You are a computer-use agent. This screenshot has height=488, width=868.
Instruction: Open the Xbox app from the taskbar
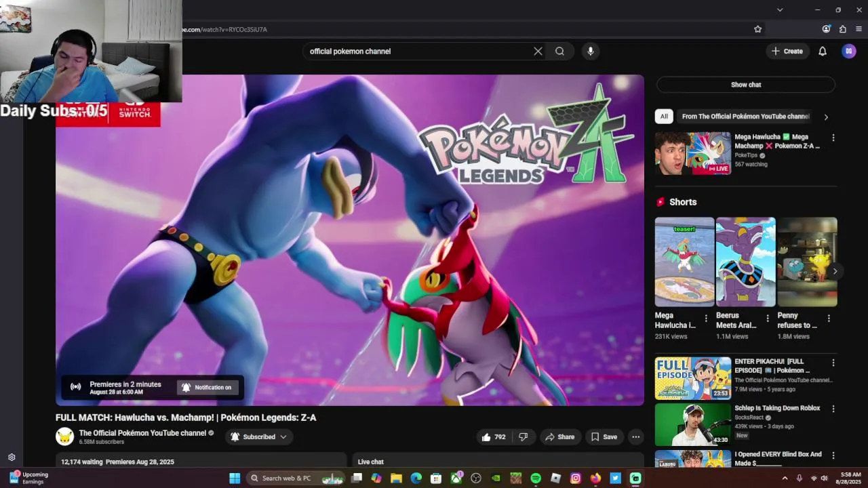(456, 479)
